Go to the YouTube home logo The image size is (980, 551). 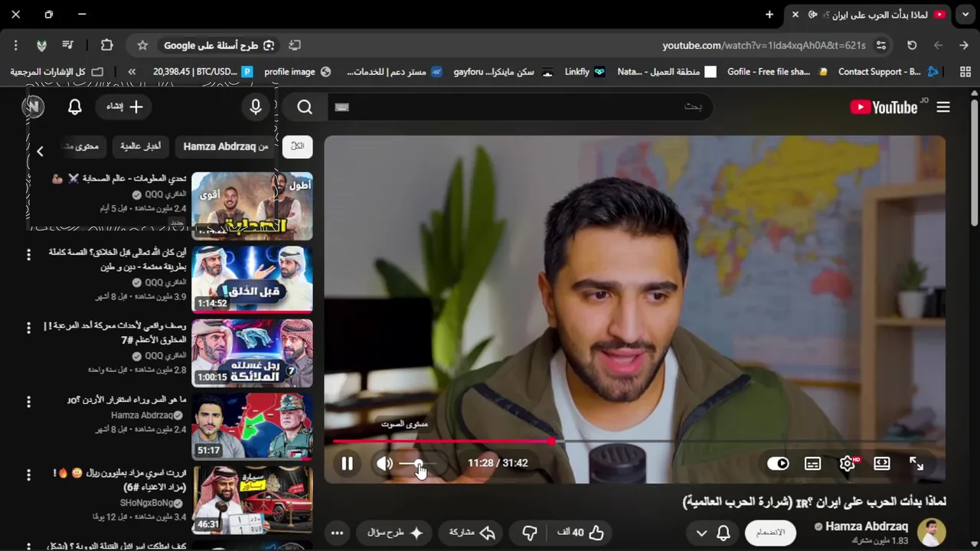pyautogui.click(x=884, y=107)
